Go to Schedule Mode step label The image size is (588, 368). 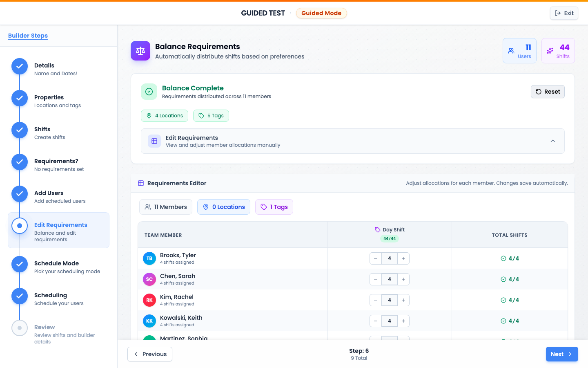click(56, 263)
